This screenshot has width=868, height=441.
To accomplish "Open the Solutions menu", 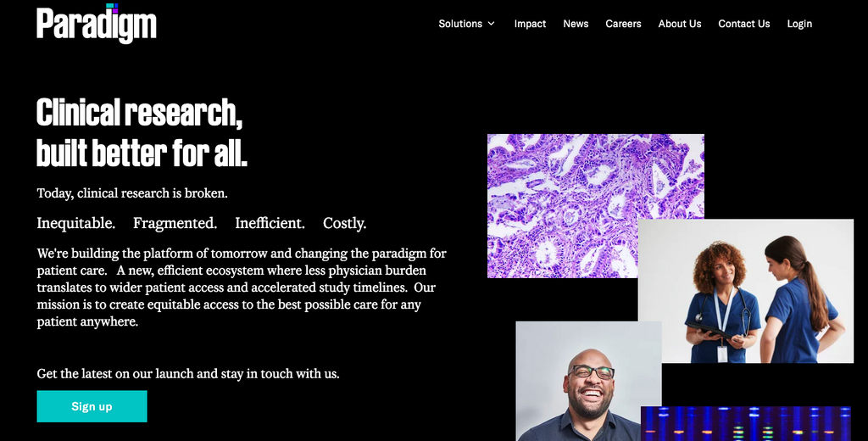I will (x=467, y=24).
